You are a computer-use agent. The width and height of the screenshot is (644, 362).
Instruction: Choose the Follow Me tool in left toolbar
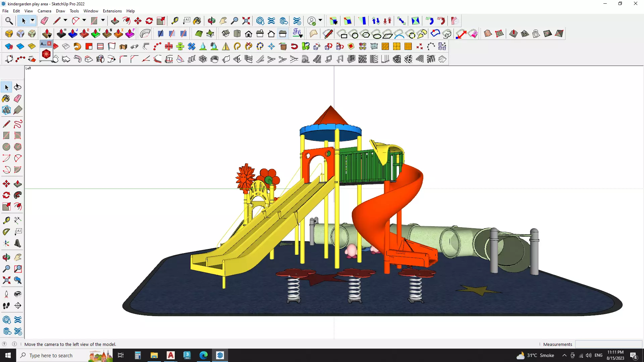18,195
